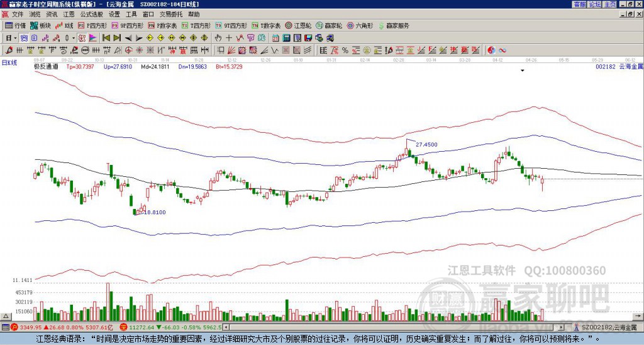Click the 002182 云海金属 stock label
This screenshot has width=644, height=345.
pyautogui.click(x=619, y=66)
